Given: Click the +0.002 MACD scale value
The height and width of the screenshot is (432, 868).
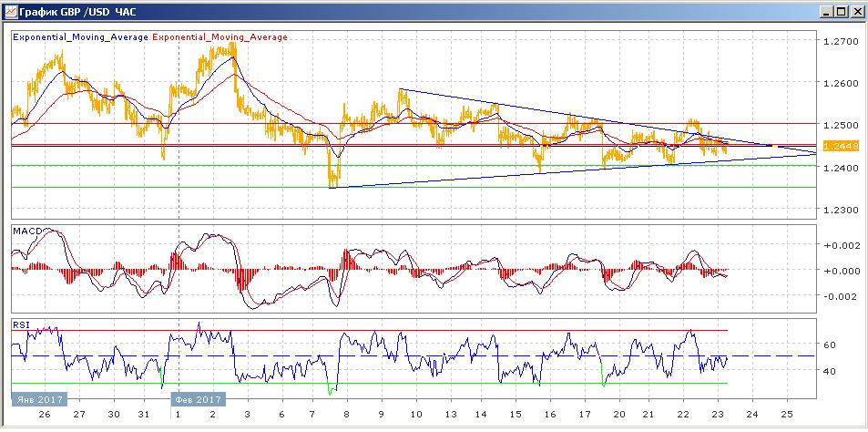Looking at the screenshot, I should pos(843,246).
